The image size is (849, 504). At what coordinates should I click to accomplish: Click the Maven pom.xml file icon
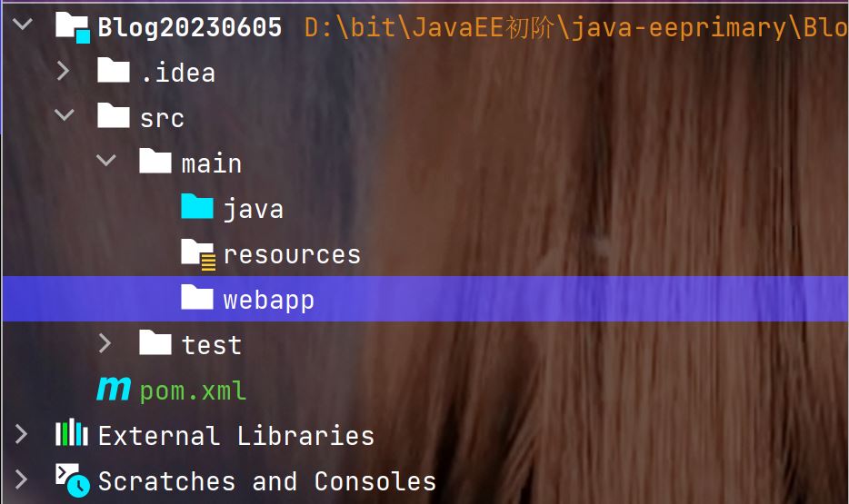tap(114, 390)
